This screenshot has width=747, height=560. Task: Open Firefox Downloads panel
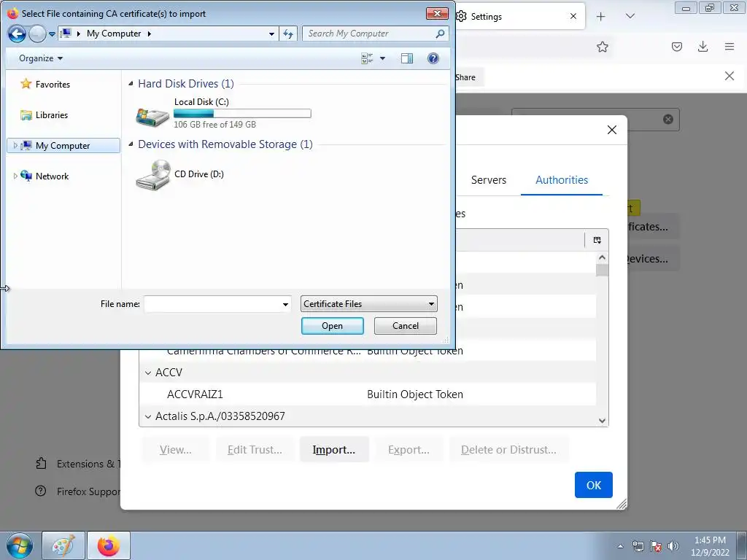point(703,47)
